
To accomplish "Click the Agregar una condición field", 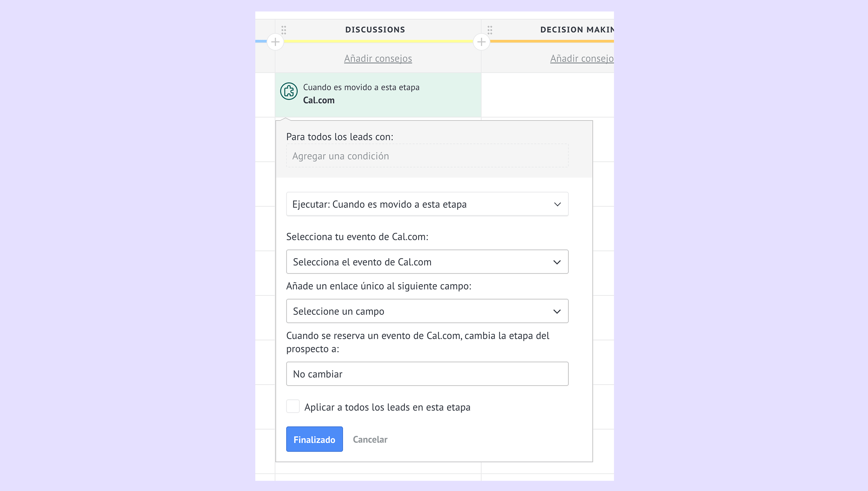I will click(427, 156).
